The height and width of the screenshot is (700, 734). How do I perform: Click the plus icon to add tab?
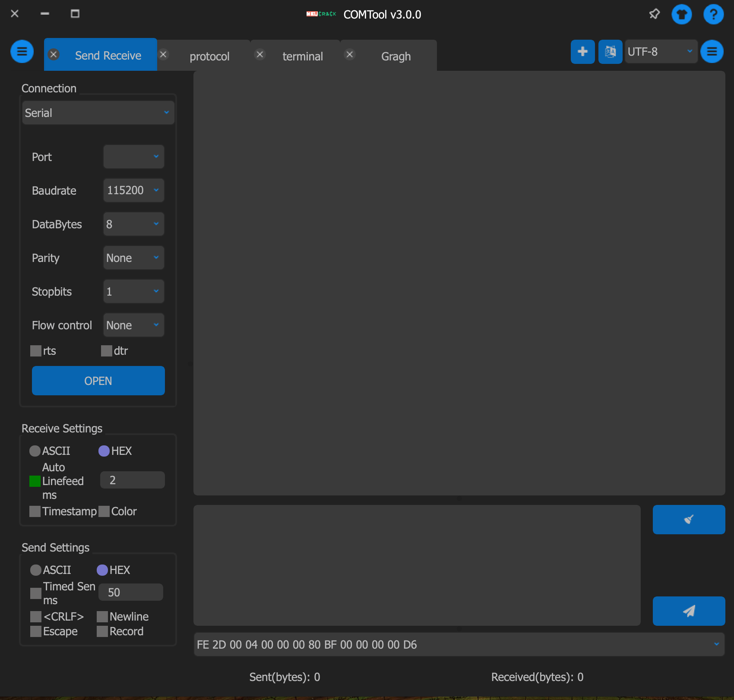(582, 52)
